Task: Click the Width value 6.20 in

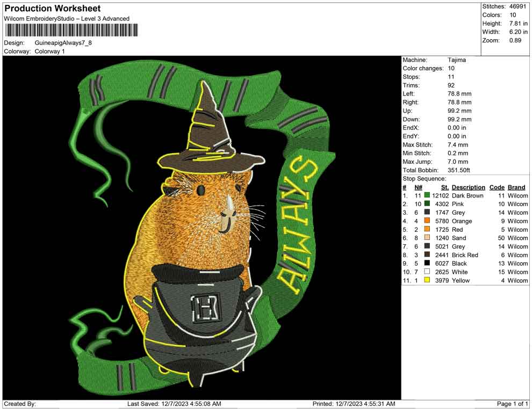Action: [x=519, y=32]
